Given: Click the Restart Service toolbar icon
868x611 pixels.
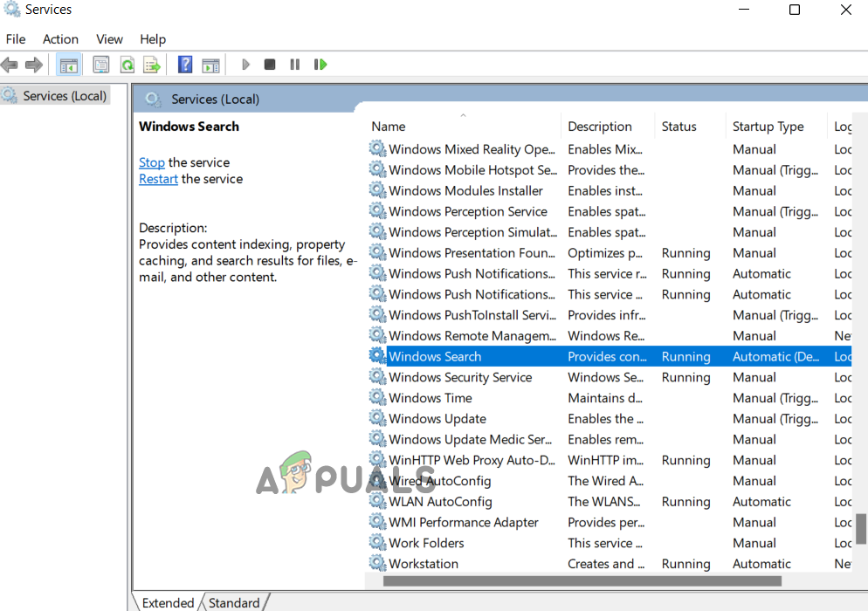Looking at the screenshot, I should click(320, 65).
